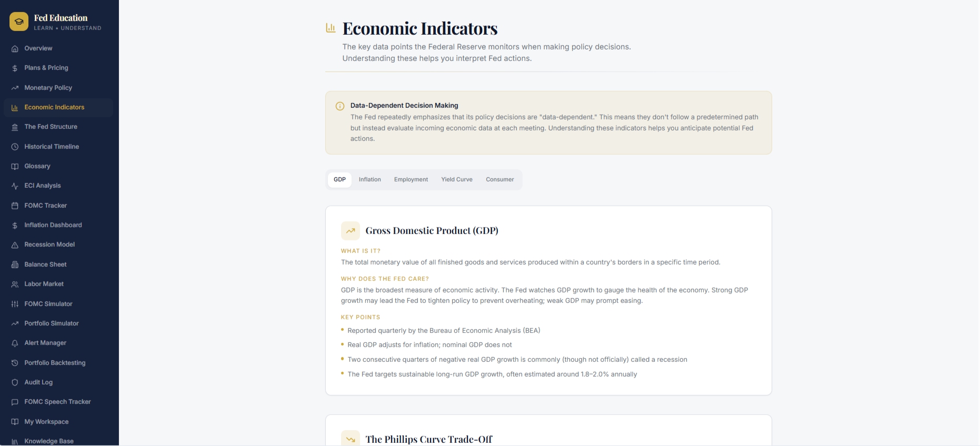The width and height of the screenshot is (980, 446).
Task: Click the FOMC Tracker calendar icon
Action: pyautogui.click(x=15, y=206)
